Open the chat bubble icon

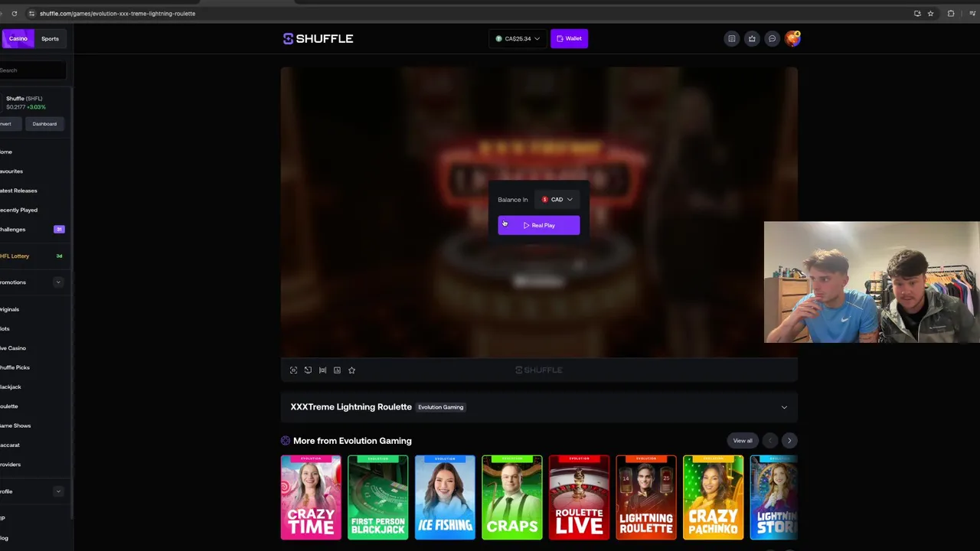(772, 38)
